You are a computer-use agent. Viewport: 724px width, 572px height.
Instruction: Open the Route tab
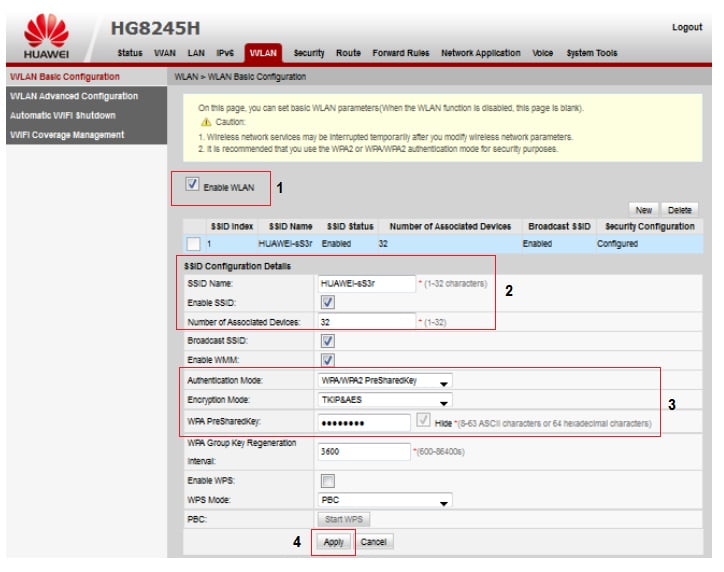[x=348, y=53]
